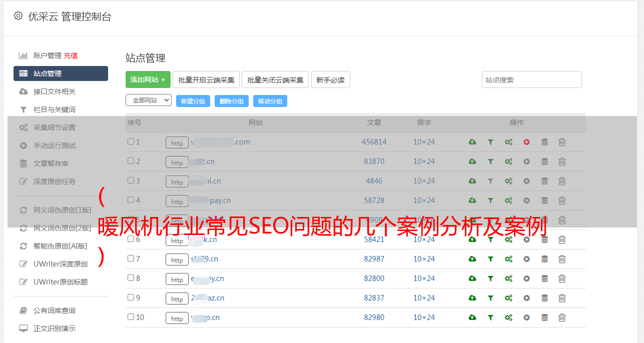Open database icon in row 4
Viewport: 644px width, 343px height.
point(544,200)
